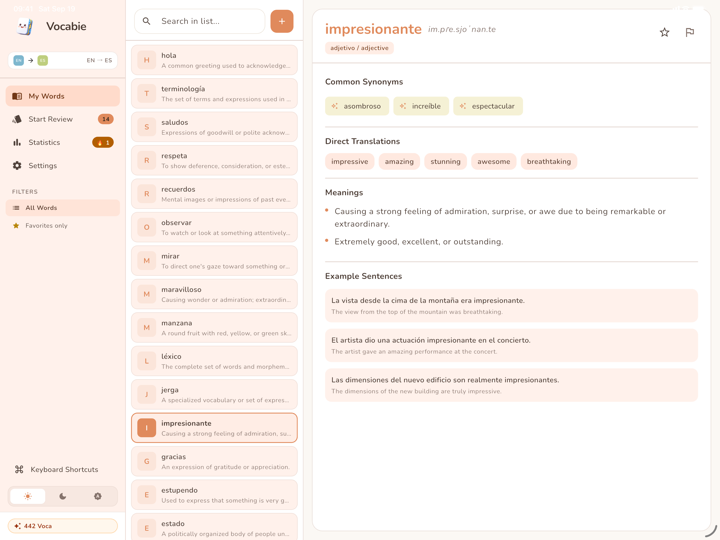Click the O badge for observar

point(146,227)
